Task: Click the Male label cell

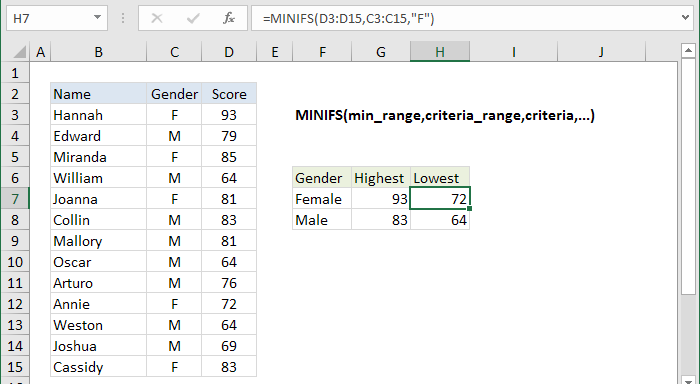Action: click(322, 220)
